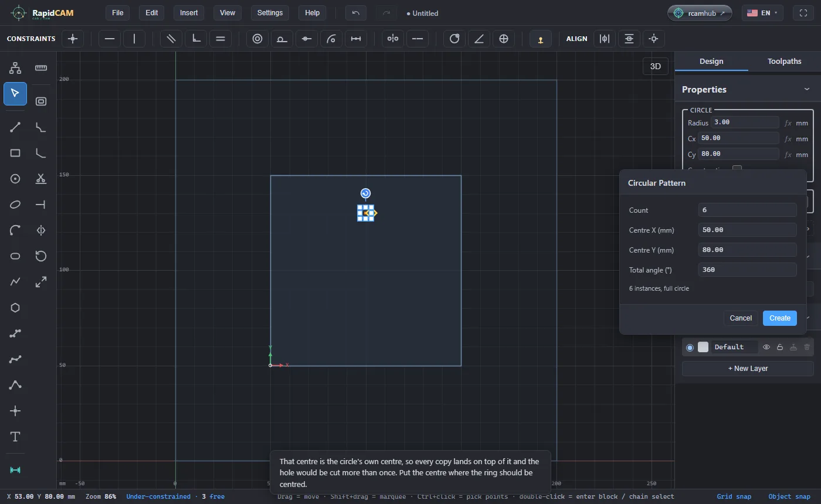Viewport: 821px width, 504px height.
Task: Apply the Equal constraint
Action: click(x=220, y=39)
